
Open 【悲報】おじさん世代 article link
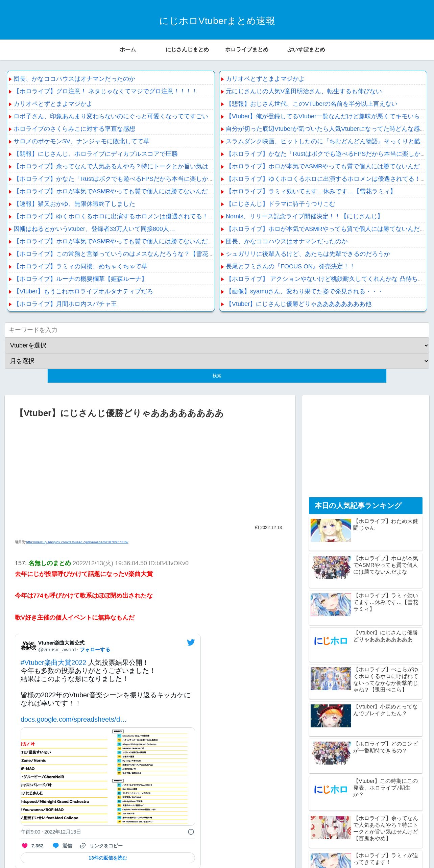[312, 104]
